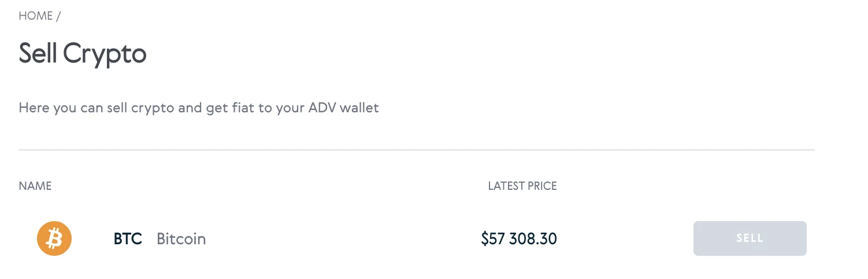Select the BTC ticker symbol
The height and width of the screenshot is (279, 868).
[x=128, y=238]
